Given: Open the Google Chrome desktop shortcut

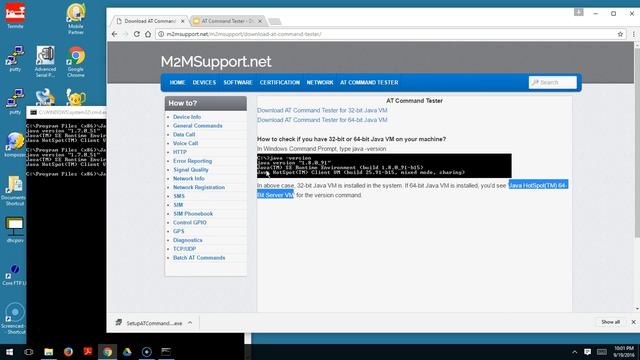Looking at the screenshot, I should tap(76, 61).
